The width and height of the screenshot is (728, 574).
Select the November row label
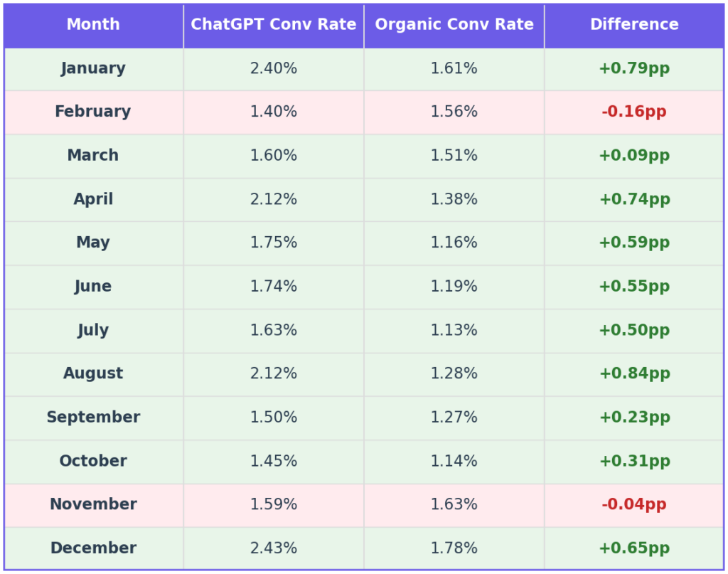(93, 505)
